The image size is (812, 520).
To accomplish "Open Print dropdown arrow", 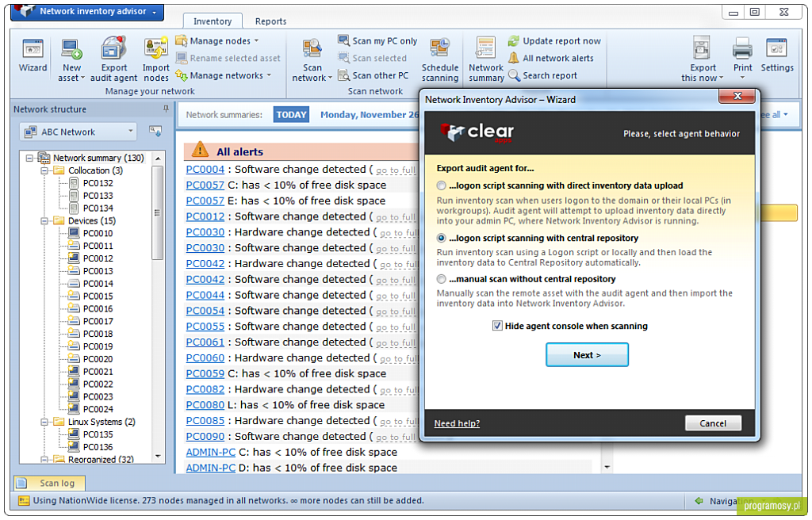I will click(742, 78).
